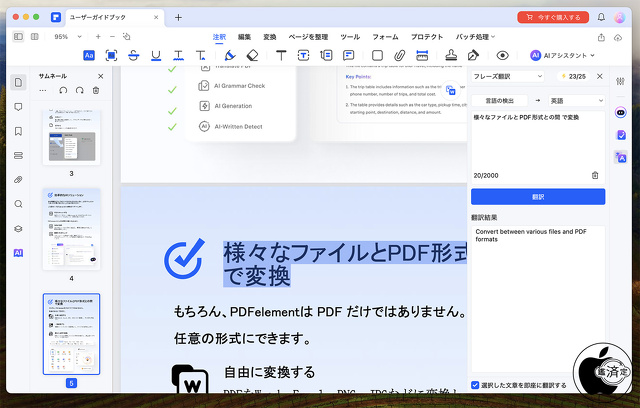Open the user account avatar
640x408 pixels.
pos(620,17)
